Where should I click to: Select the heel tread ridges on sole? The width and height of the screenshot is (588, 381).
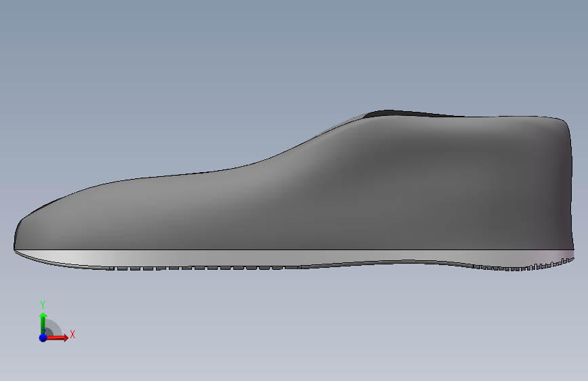point(523,265)
